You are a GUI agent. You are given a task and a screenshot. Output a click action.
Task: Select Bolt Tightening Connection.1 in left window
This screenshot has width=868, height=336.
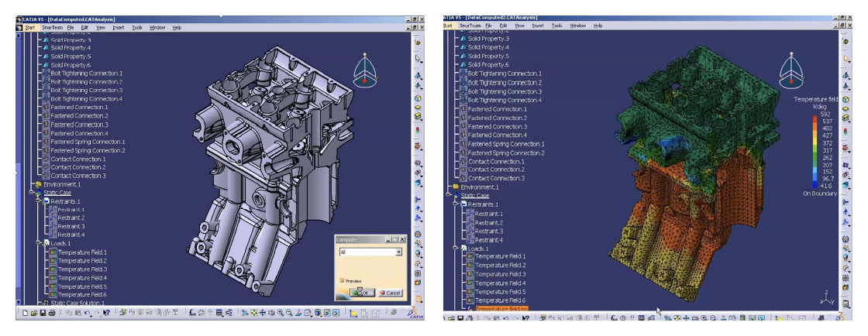(x=86, y=73)
